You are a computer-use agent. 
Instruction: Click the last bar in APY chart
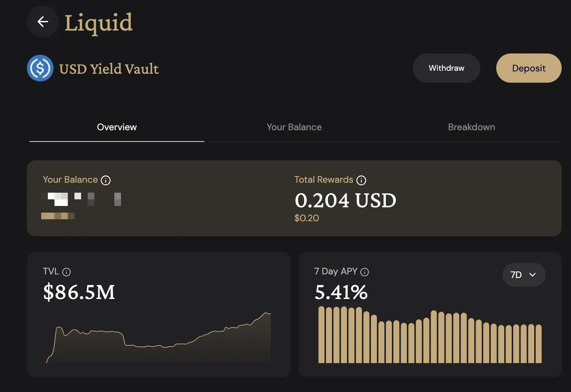(539, 344)
